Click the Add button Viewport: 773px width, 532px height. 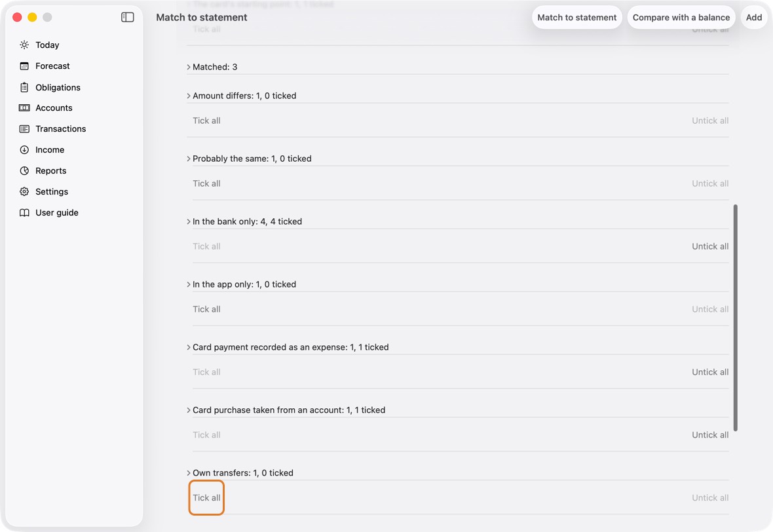pos(754,17)
